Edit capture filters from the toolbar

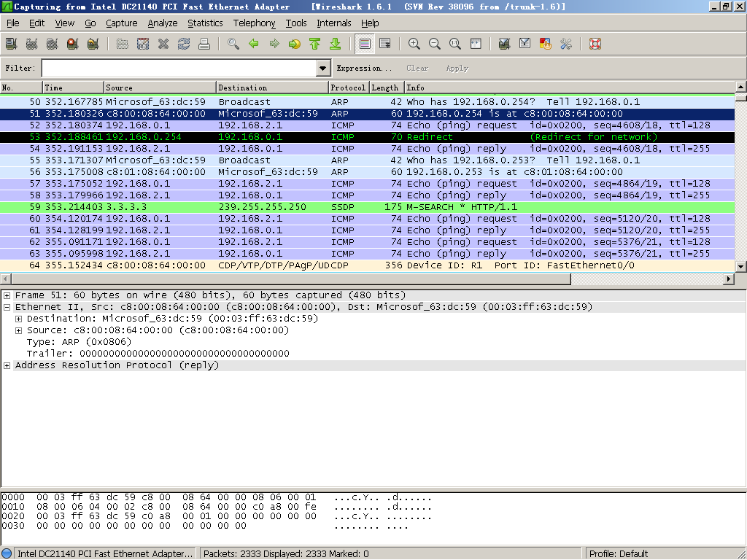pos(505,44)
